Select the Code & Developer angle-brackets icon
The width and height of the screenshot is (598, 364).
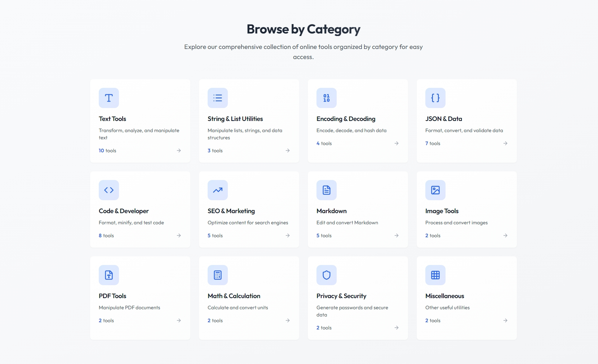point(108,190)
